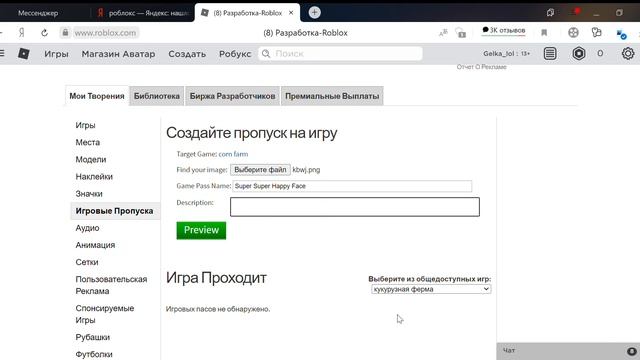This screenshot has height=360, width=640.
Task: Select the Премиальные Выплаты tab
Action: click(x=332, y=96)
